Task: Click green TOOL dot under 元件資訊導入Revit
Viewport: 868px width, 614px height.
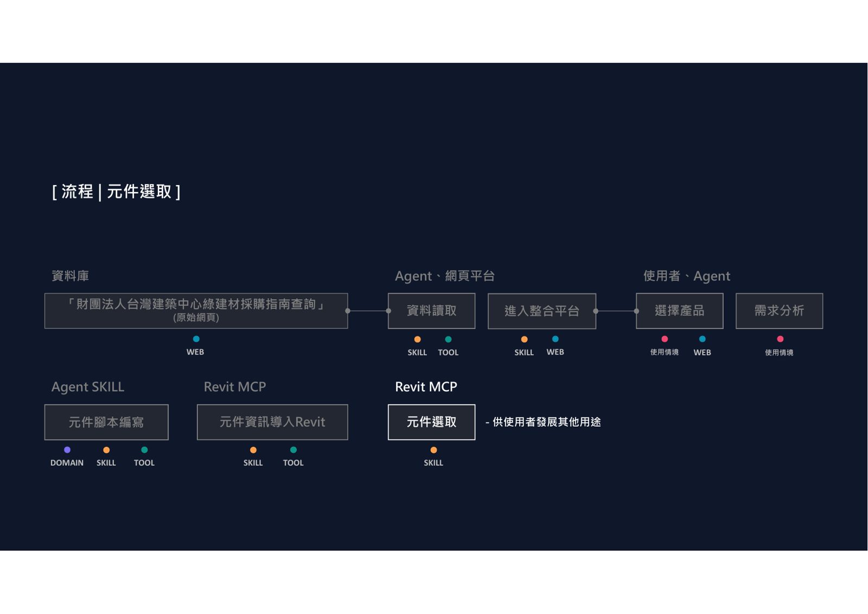Action: click(293, 450)
